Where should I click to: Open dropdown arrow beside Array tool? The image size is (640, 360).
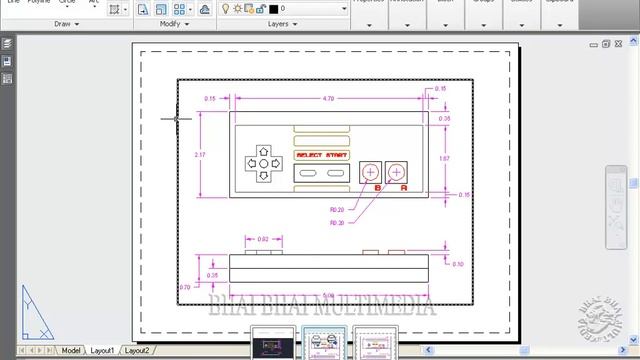[191, 9]
